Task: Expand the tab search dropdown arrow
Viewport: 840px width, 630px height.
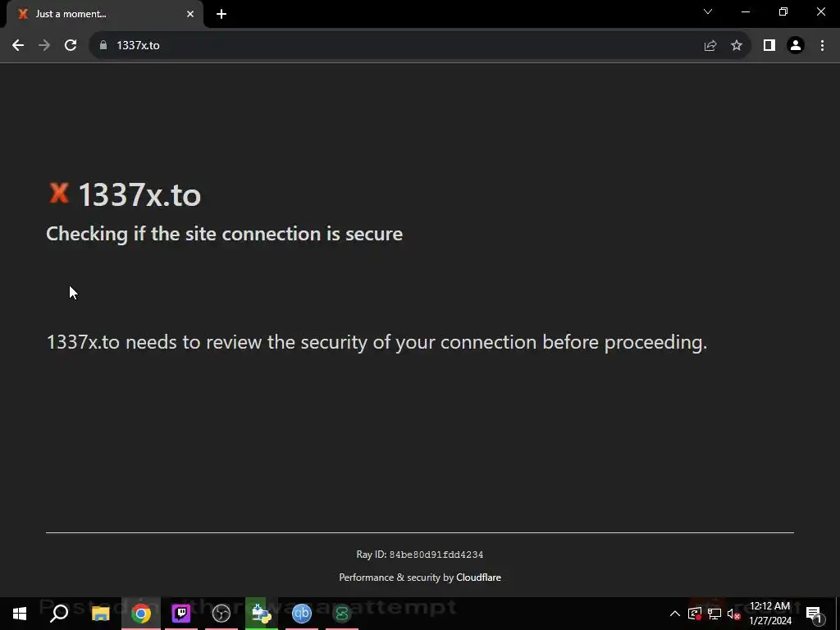Action: click(x=708, y=11)
